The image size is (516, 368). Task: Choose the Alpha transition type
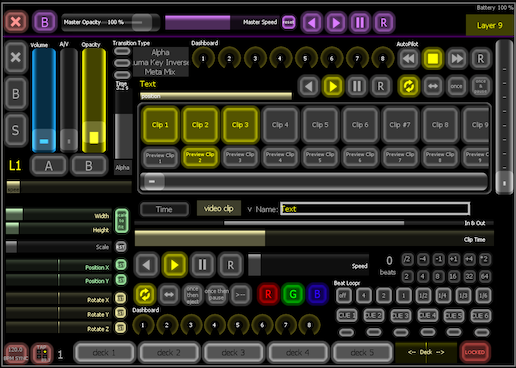point(161,52)
